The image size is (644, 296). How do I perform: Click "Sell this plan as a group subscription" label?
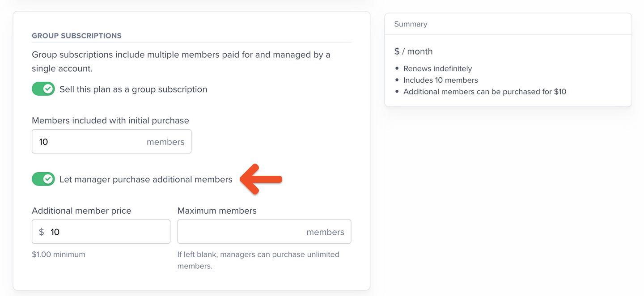click(x=133, y=89)
